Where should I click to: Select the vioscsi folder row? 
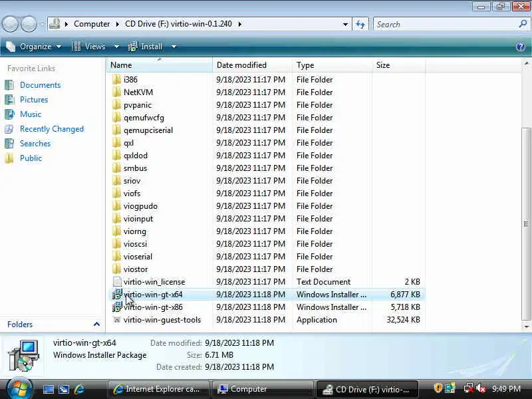click(267, 243)
